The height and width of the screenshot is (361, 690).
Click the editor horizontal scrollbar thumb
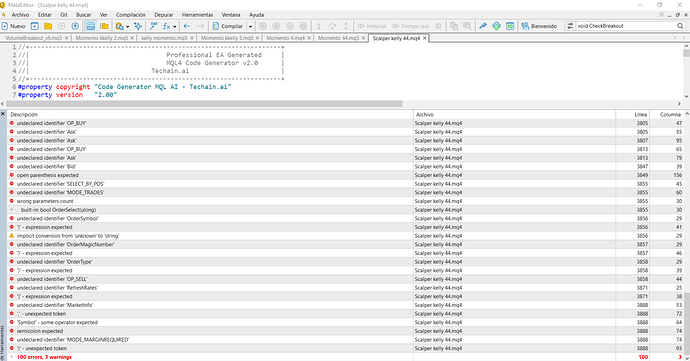click(x=204, y=104)
